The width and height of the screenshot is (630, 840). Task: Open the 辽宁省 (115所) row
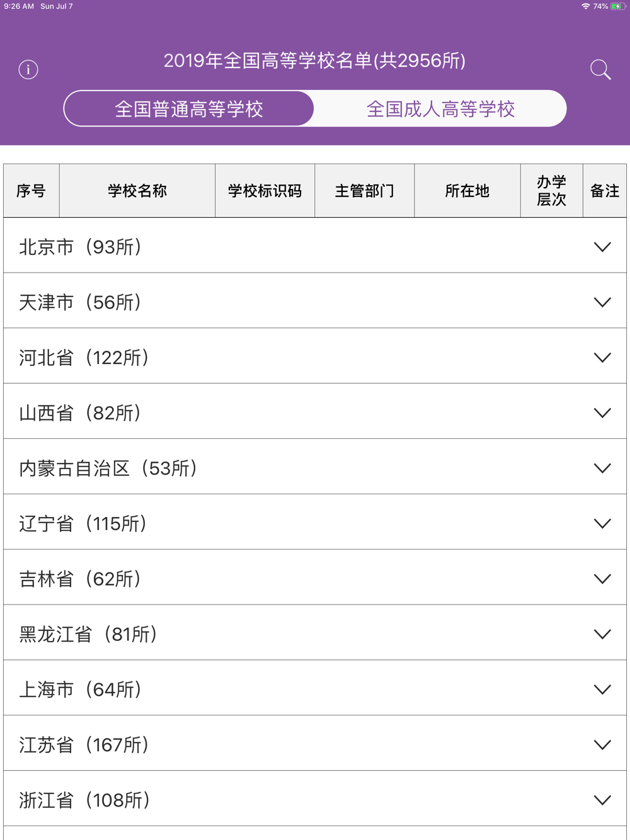pyautogui.click(x=315, y=523)
